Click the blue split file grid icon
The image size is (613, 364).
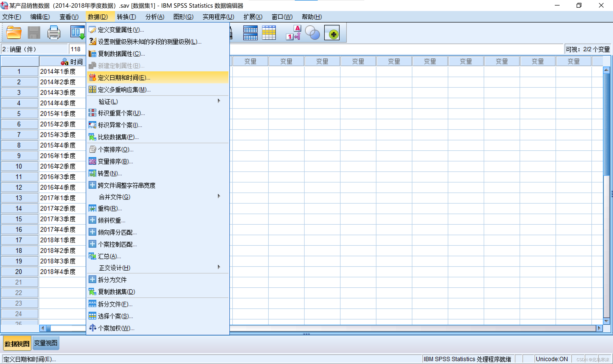pyautogui.click(x=250, y=33)
